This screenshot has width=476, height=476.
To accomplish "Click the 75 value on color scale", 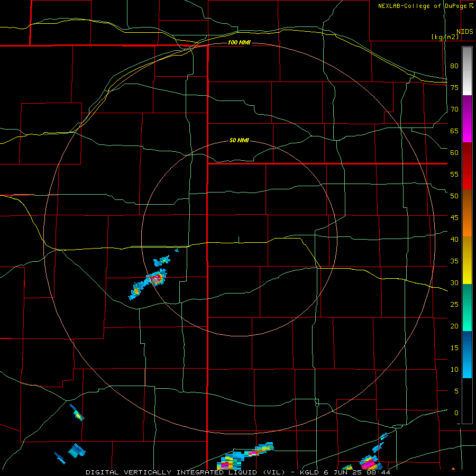I will (x=454, y=87).
